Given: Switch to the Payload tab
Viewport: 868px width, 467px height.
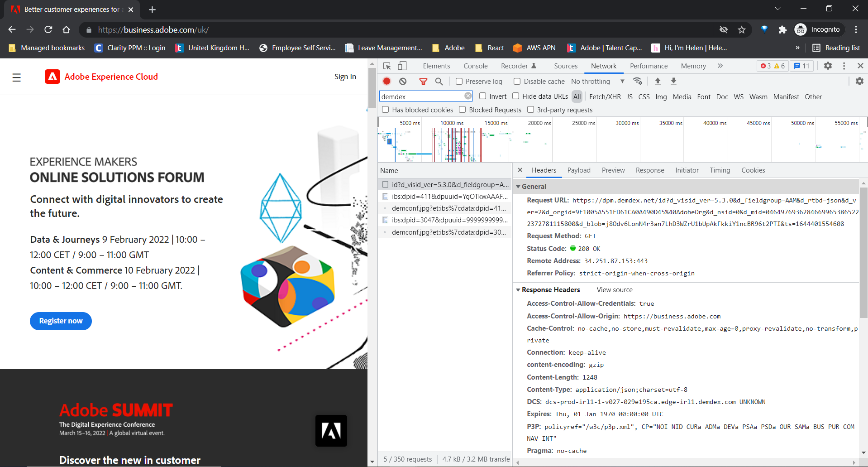Looking at the screenshot, I should pyautogui.click(x=578, y=170).
